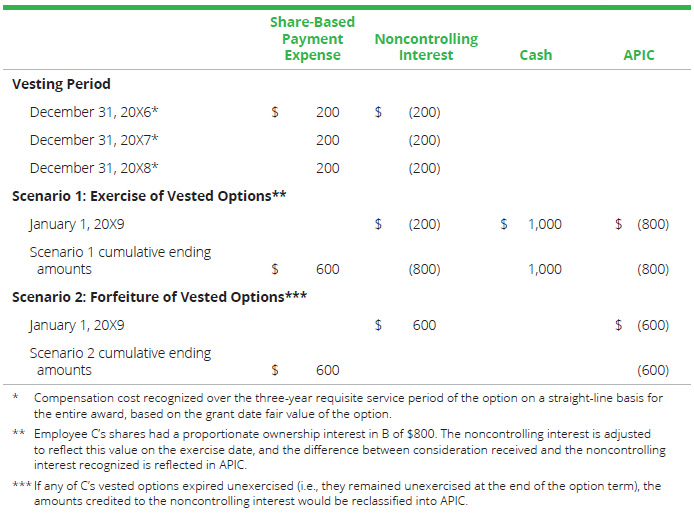Click the Scenario 1 cumulative ending amounts label
This screenshot has width=694, height=514.
click(x=120, y=260)
